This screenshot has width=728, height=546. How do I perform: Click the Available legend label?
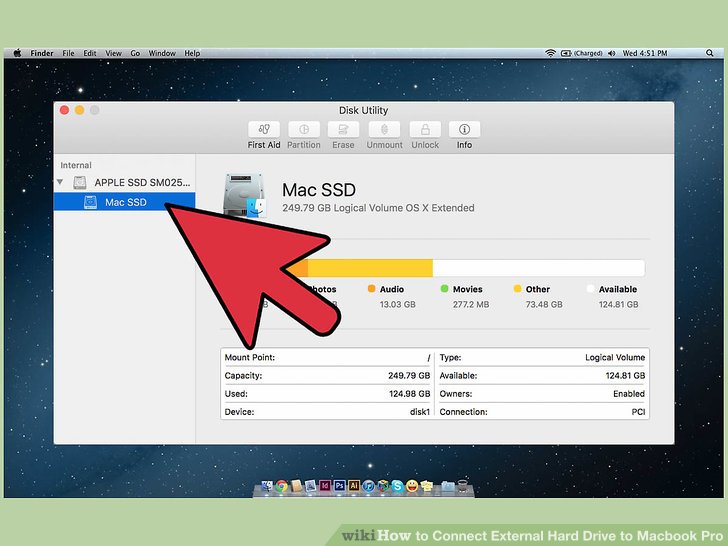(x=618, y=289)
